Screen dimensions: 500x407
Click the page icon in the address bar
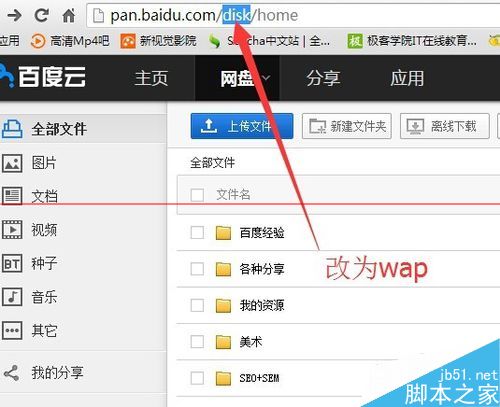pos(98,16)
